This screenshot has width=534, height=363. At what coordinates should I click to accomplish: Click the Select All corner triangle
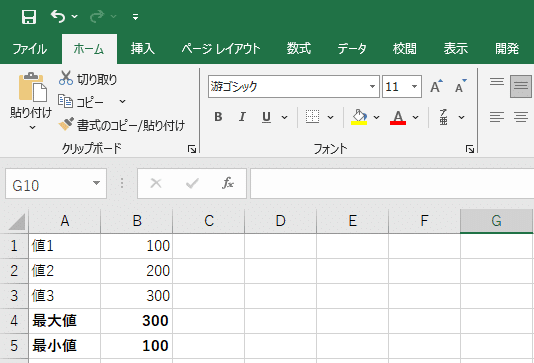(16, 222)
